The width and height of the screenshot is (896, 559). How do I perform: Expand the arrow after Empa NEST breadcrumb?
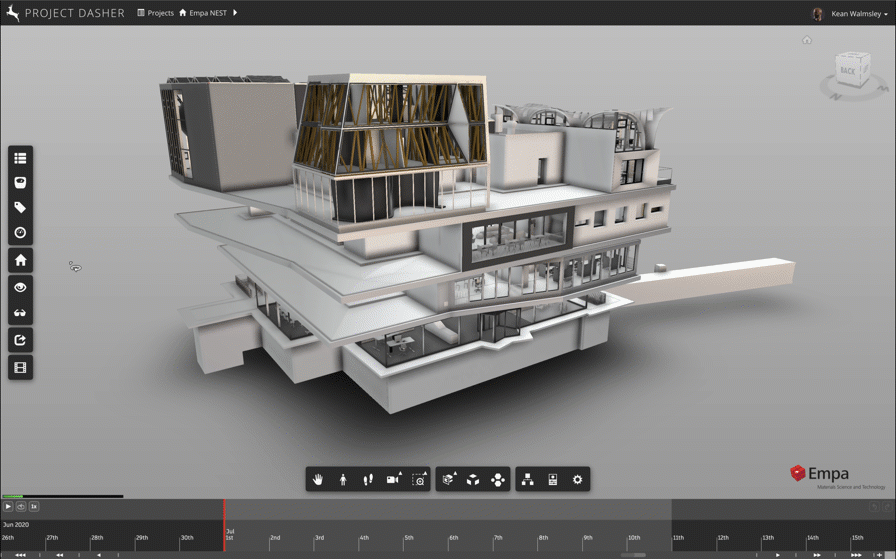tap(235, 13)
